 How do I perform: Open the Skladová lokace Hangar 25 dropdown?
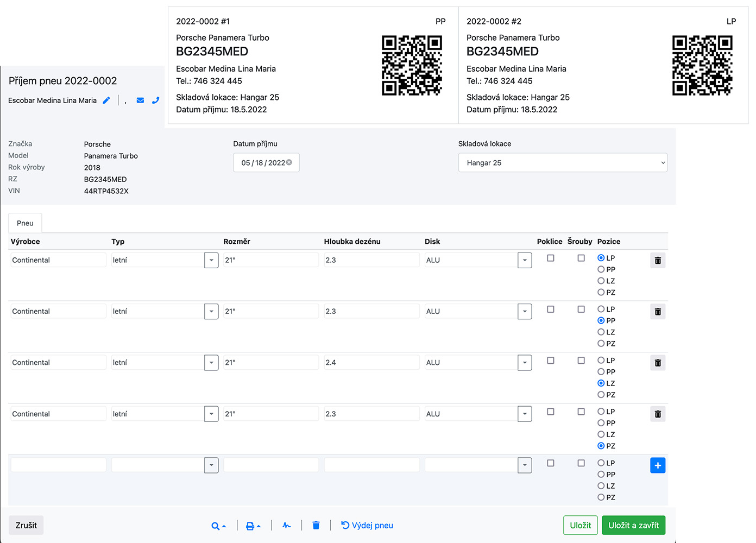[563, 163]
